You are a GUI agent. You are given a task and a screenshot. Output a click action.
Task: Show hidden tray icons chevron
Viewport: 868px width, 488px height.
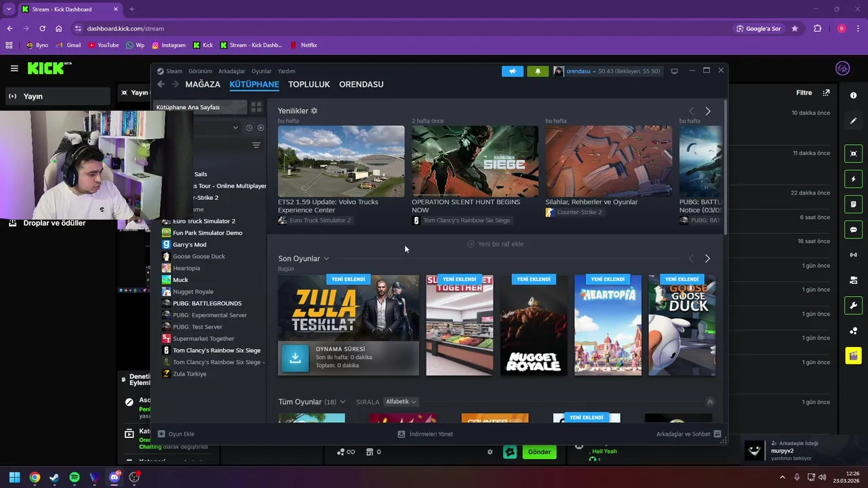click(782, 477)
